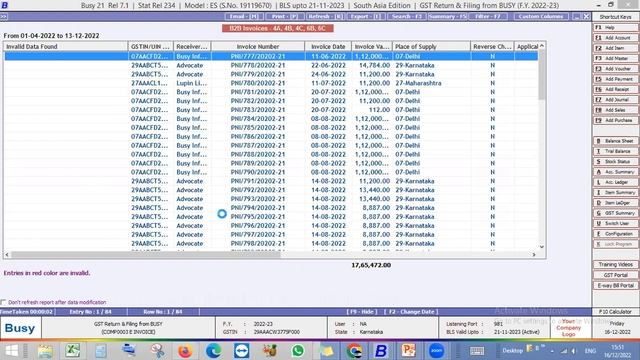Click Add Journal shortcut button
This screenshot has width=640, height=360.
click(x=616, y=100)
